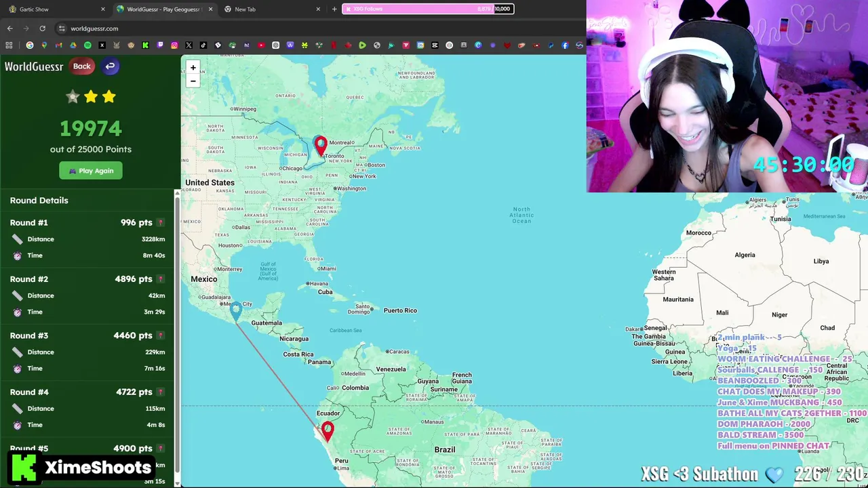This screenshot has height=488, width=868.
Task: Open the Google bookmark icon
Action: 30,45
